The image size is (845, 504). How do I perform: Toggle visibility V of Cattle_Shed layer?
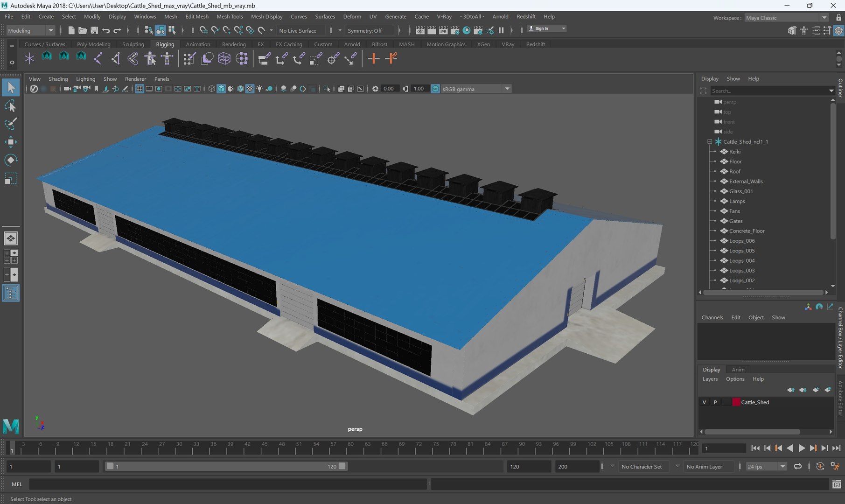(x=704, y=402)
